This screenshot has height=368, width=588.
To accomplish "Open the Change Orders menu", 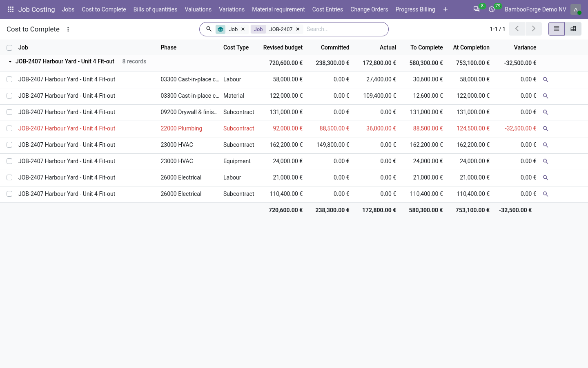I will tap(369, 9).
